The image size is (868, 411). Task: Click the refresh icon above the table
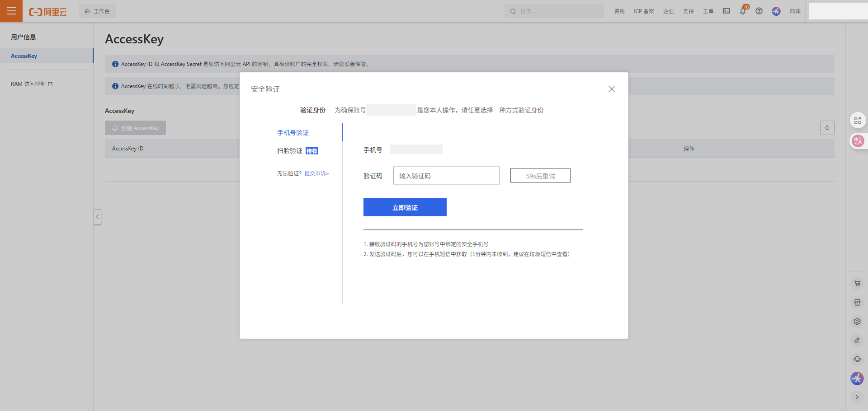point(827,128)
